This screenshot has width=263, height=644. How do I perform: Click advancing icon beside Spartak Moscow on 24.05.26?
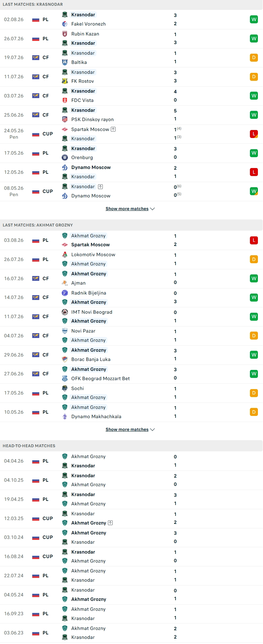113,129
